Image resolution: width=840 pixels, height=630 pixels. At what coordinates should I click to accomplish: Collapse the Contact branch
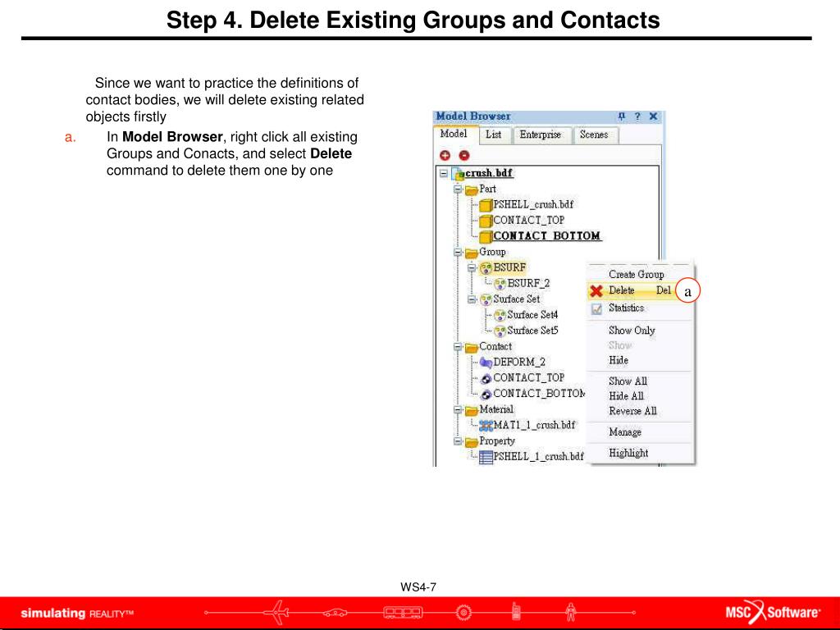click(x=458, y=347)
